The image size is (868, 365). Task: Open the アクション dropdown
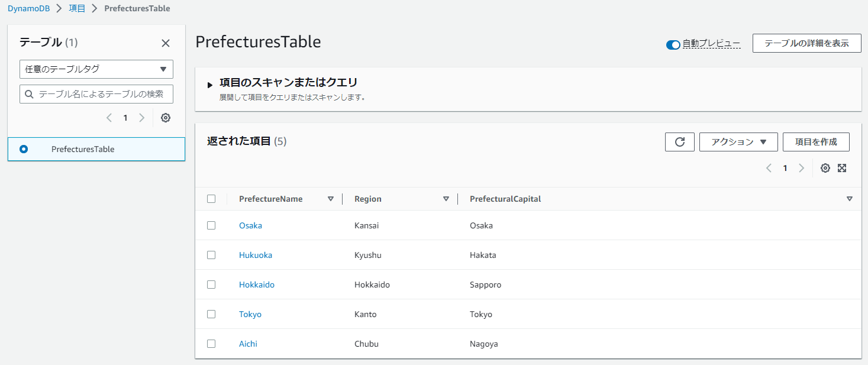pos(738,142)
